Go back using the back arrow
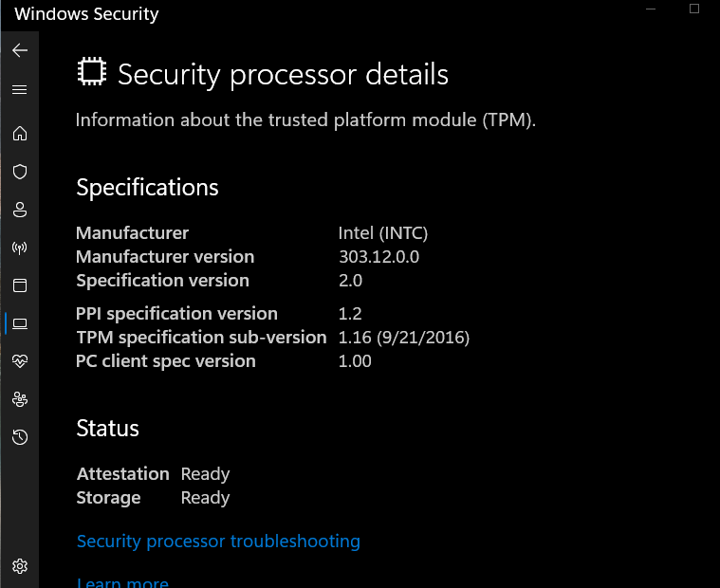Screen dimensions: 720x588 [20, 50]
